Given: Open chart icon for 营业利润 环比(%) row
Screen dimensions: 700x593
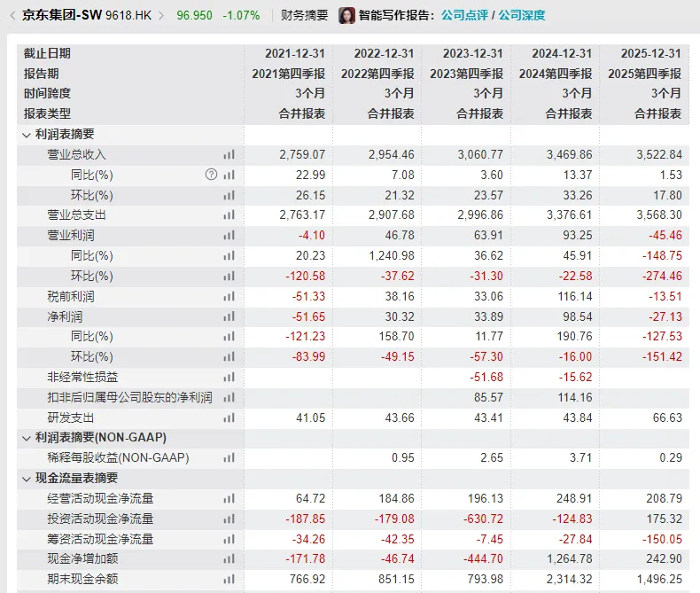Looking at the screenshot, I should (x=229, y=276).
